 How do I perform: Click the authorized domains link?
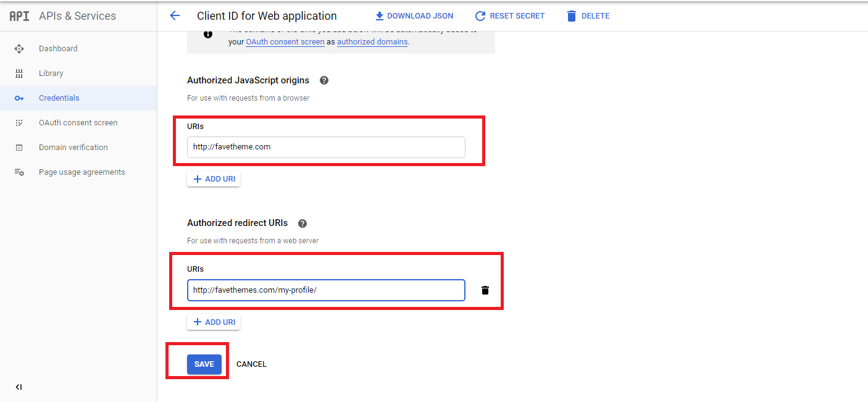[372, 41]
